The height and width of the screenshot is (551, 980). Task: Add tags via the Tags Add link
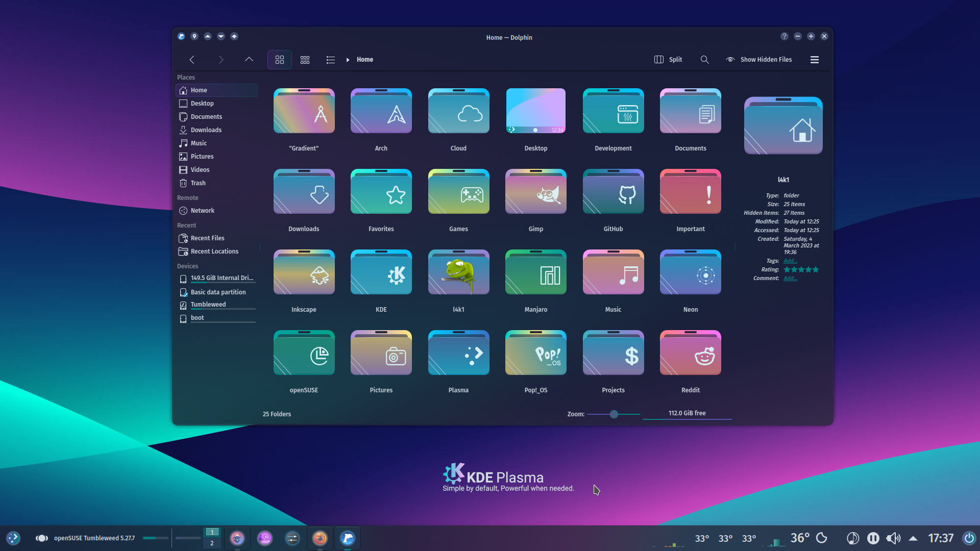pos(790,261)
